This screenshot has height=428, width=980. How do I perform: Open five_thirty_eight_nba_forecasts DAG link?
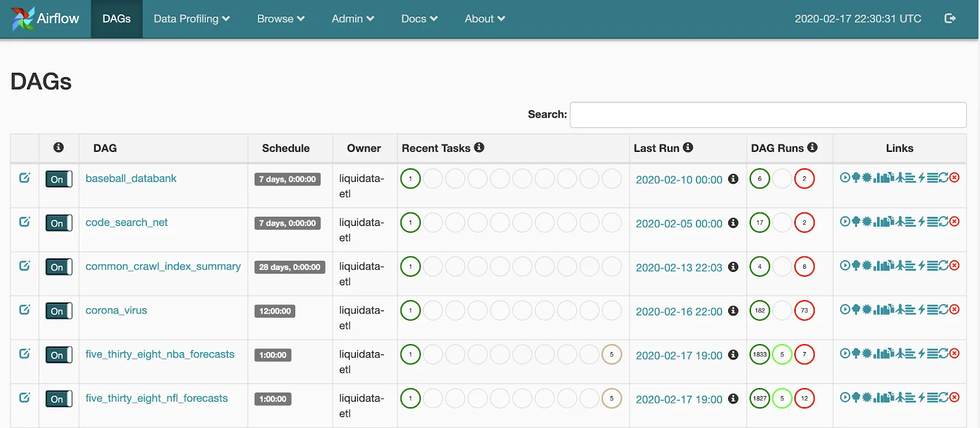click(x=160, y=354)
